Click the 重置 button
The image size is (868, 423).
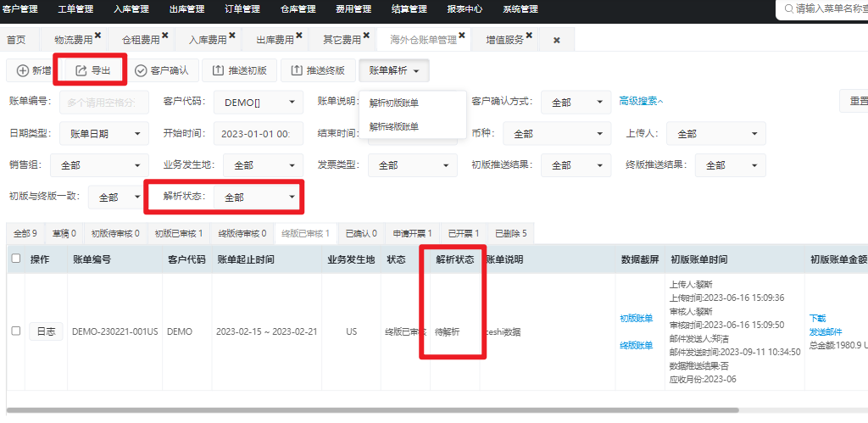pyautogui.click(x=854, y=102)
